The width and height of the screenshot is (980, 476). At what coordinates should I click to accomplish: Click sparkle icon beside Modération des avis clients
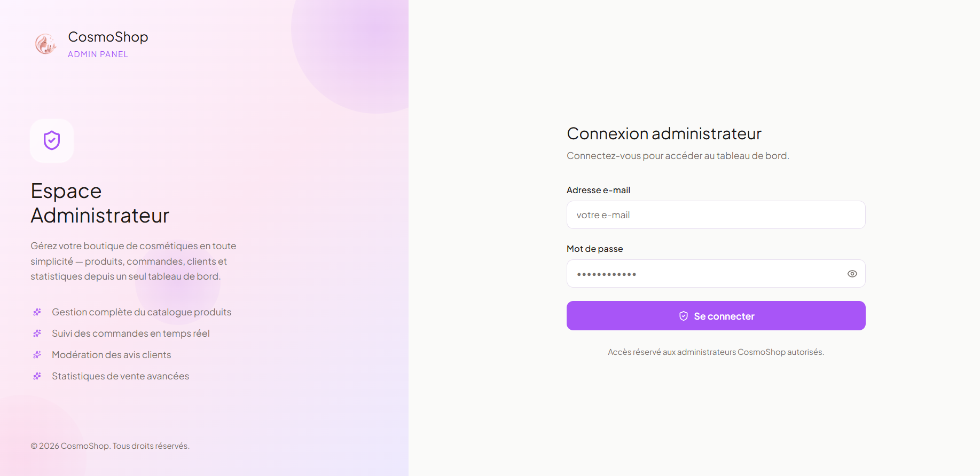(x=37, y=354)
